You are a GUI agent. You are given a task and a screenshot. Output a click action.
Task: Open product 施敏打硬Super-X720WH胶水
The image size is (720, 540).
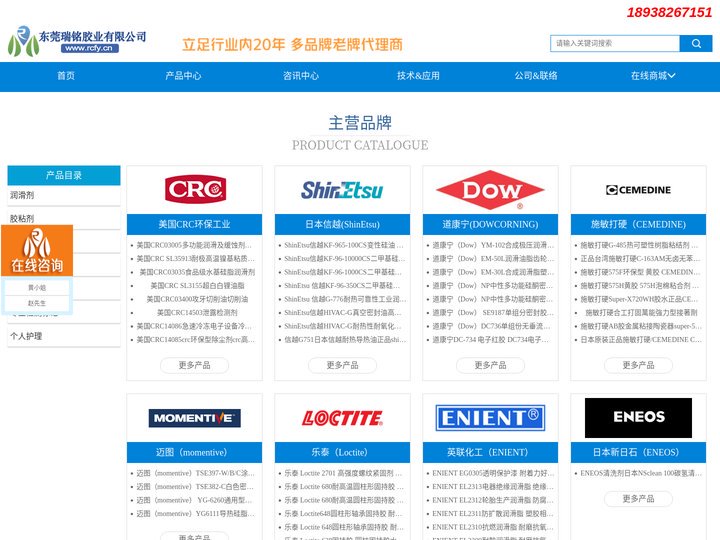point(639,299)
